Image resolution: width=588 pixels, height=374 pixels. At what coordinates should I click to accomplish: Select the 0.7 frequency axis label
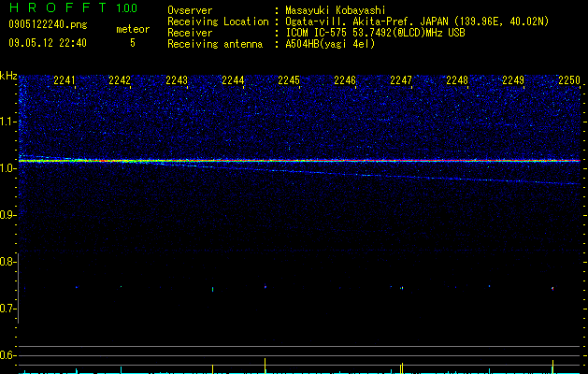[x=7, y=309]
